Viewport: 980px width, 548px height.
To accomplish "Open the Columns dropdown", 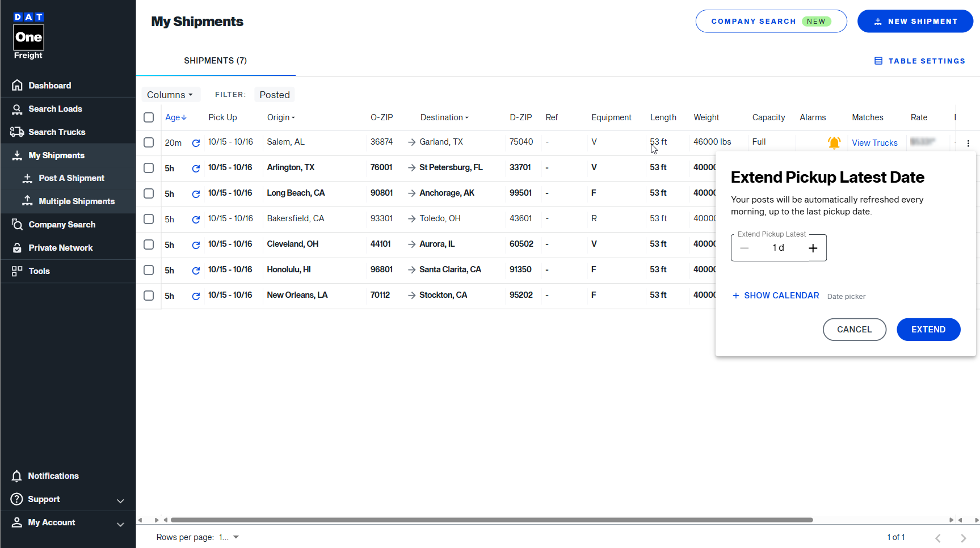I will (170, 95).
